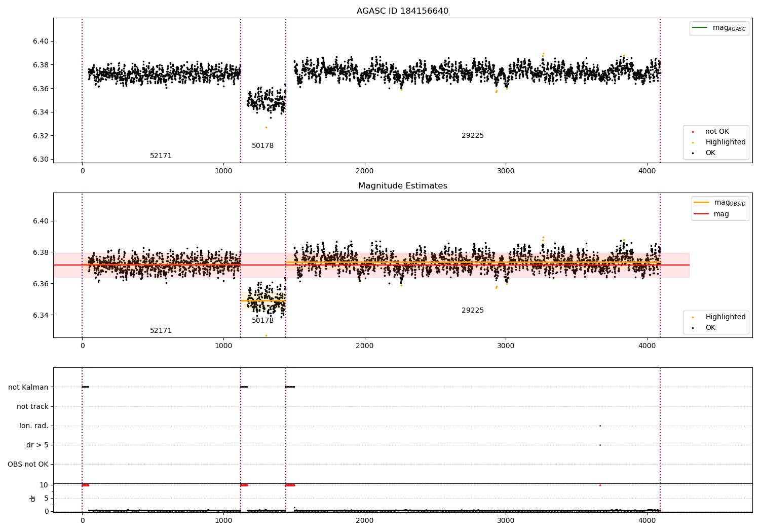
Task: Click obsid label 29225 in the Magnitude Estimates plot
Action: (x=472, y=310)
